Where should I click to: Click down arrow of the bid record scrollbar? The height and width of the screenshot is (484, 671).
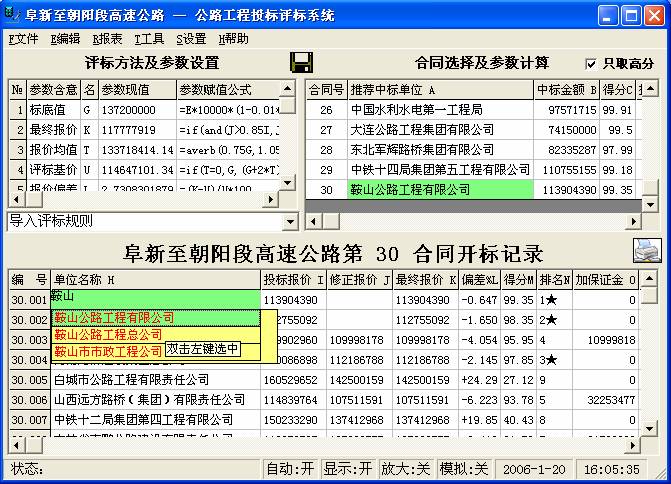[x=649, y=428]
